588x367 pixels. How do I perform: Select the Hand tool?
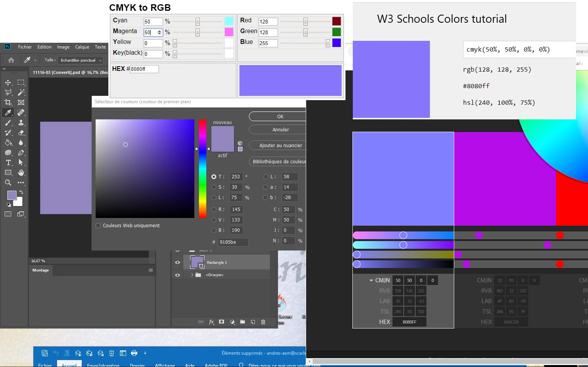click(x=21, y=173)
